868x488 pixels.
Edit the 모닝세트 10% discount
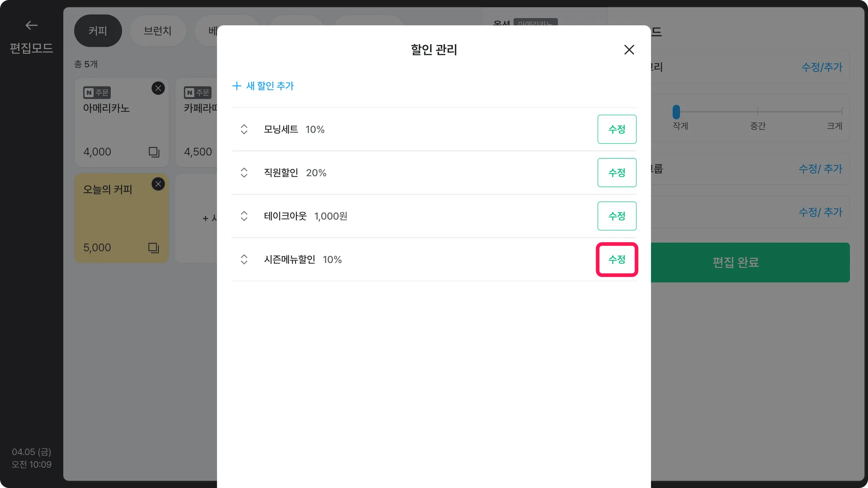(617, 129)
